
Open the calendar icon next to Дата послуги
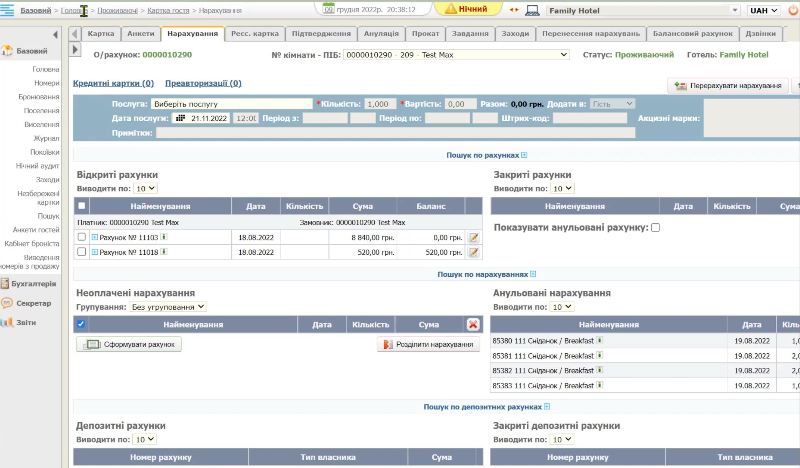click(181, 118)
